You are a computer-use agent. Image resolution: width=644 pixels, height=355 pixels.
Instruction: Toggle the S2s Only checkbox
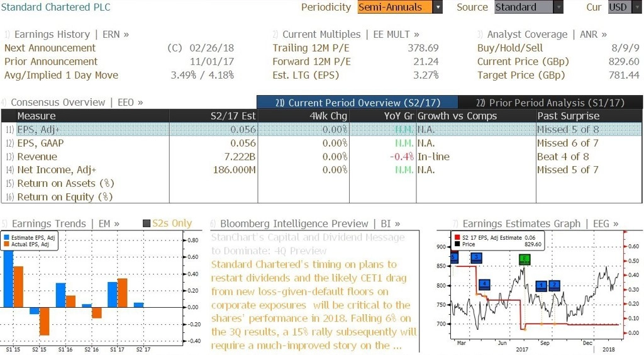[x=147, y=223]
